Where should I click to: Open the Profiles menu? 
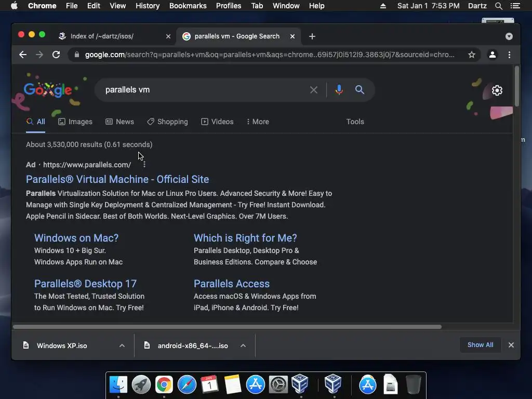coord(229,6)
